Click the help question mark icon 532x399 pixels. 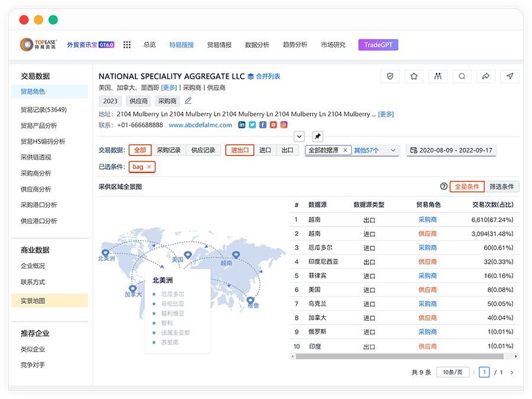[444, 186]
